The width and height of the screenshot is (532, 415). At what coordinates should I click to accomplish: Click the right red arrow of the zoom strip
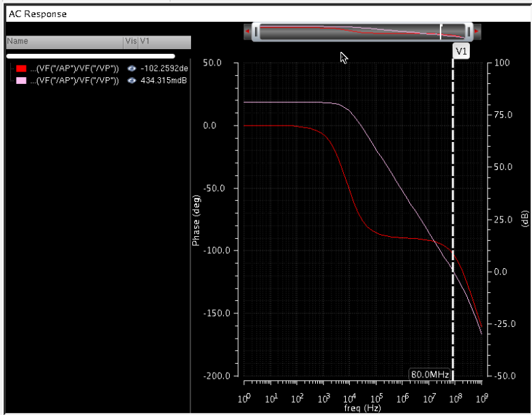click(x=477, y=31)
